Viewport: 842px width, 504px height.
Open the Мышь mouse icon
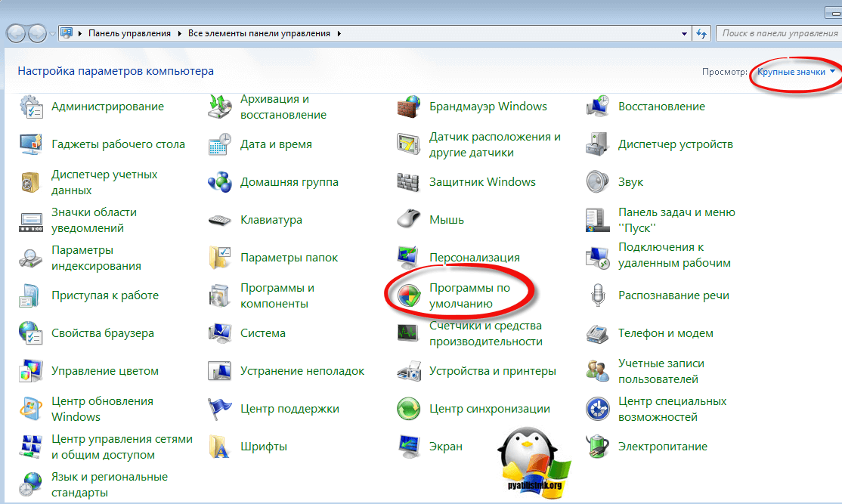click(x=408, y=220)
